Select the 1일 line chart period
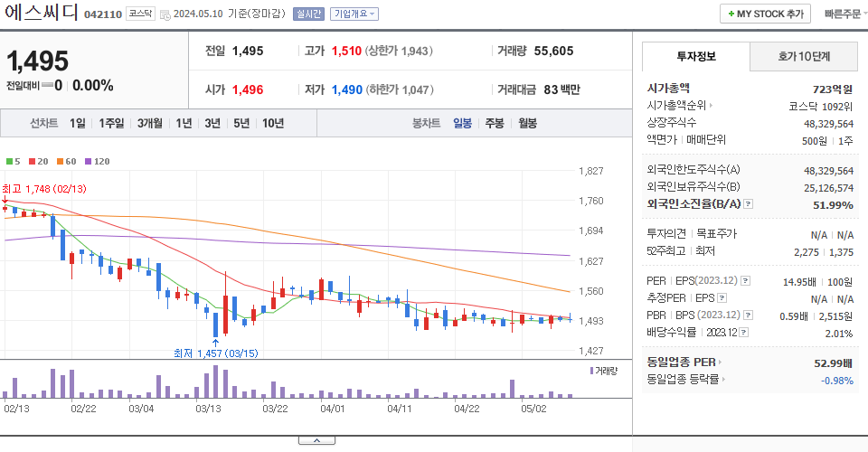Screen dimensions: 868x452 (x=78, y=123)
